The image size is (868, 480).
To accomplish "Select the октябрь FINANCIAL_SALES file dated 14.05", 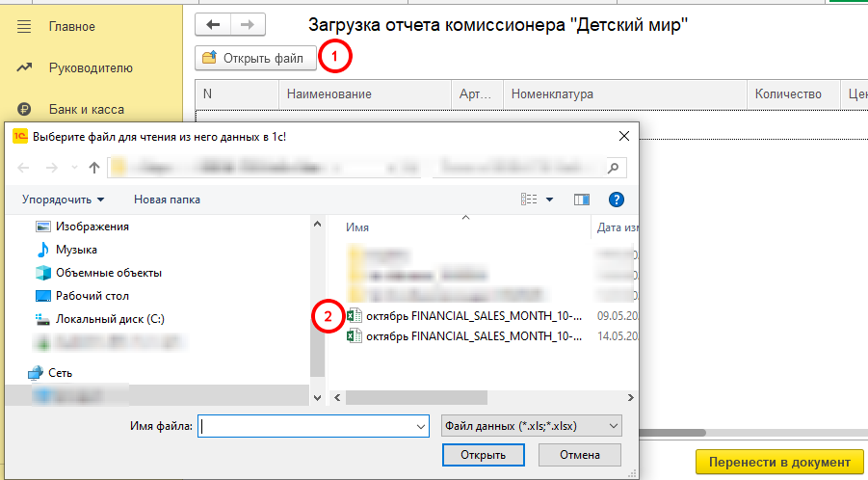I will point(474,336).
